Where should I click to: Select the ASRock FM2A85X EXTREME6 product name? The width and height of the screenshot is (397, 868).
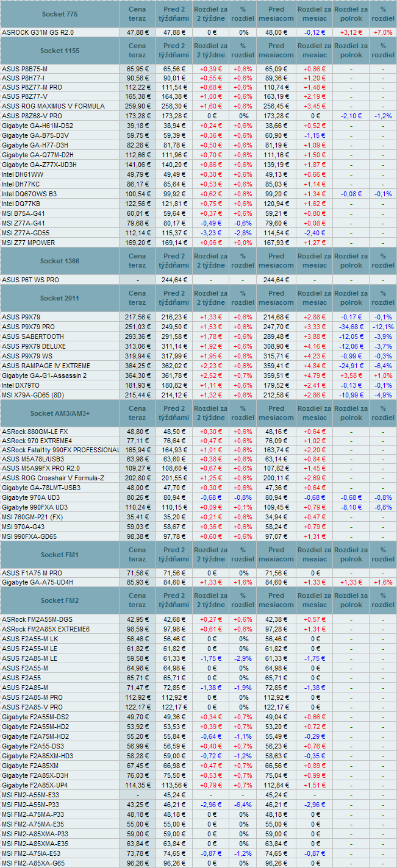coord(46,629)
